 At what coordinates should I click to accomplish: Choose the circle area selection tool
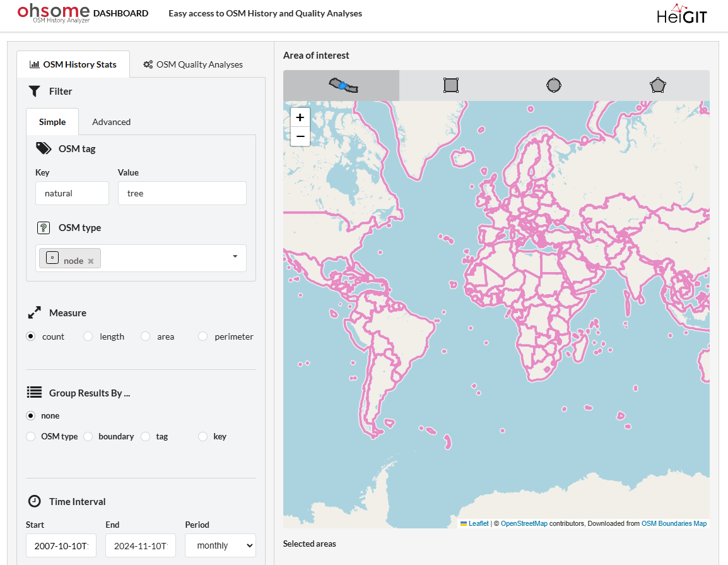click(x=554, y=85)
